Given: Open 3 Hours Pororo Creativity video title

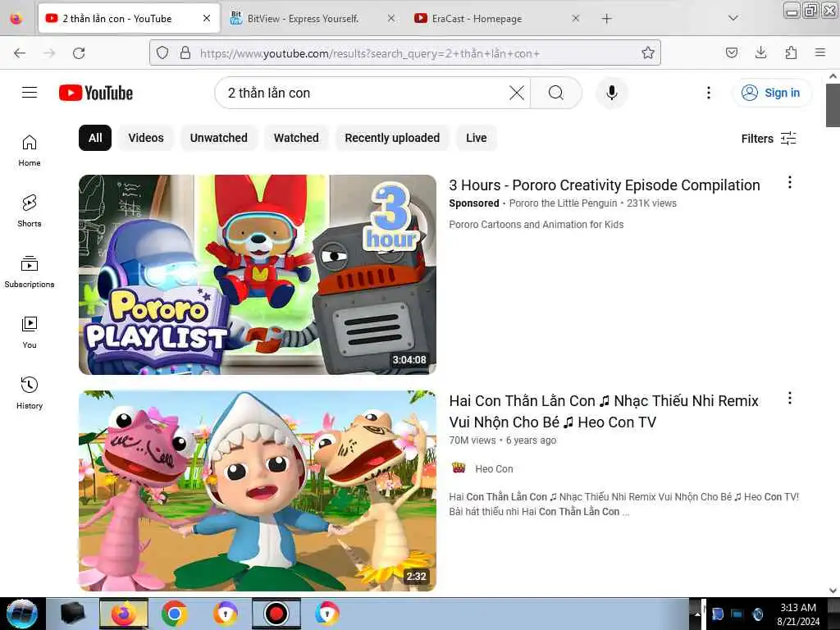Looking at the screenshot, I should (x=605, y=185).
